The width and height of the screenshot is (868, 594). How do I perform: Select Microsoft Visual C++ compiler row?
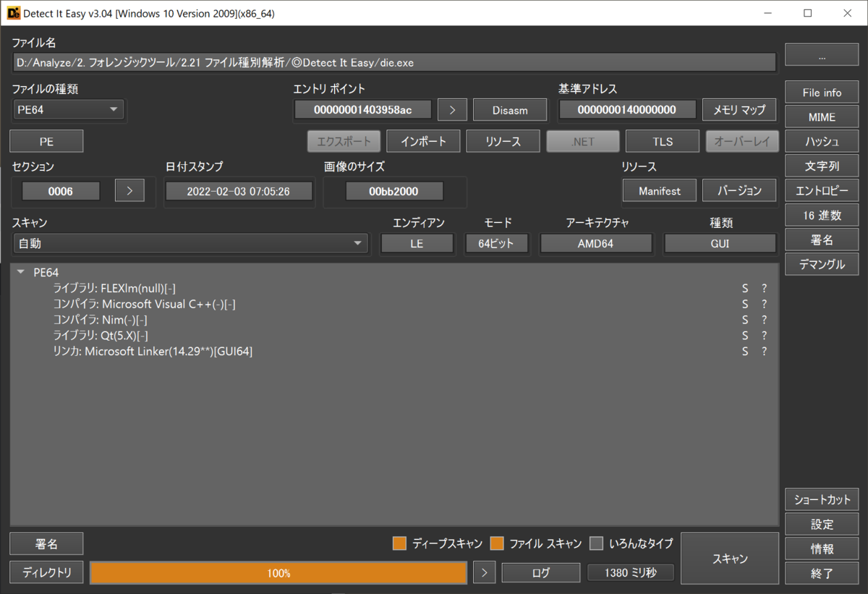145,305
